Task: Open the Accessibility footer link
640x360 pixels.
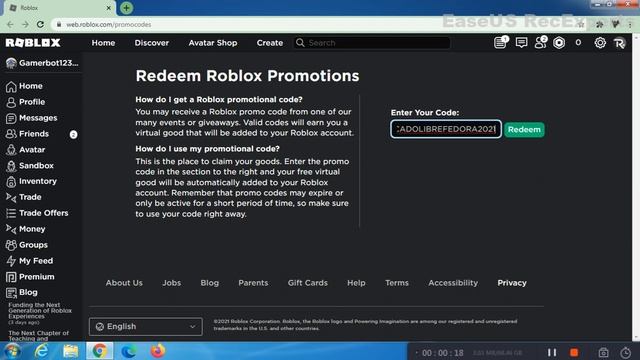Action: tap(453, 283)
